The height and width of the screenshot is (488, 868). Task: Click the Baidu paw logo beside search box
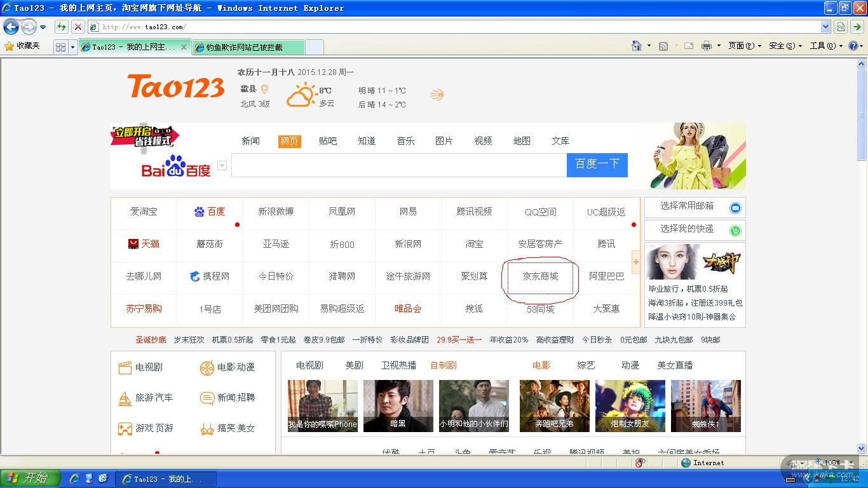click(x=176, y=166)
